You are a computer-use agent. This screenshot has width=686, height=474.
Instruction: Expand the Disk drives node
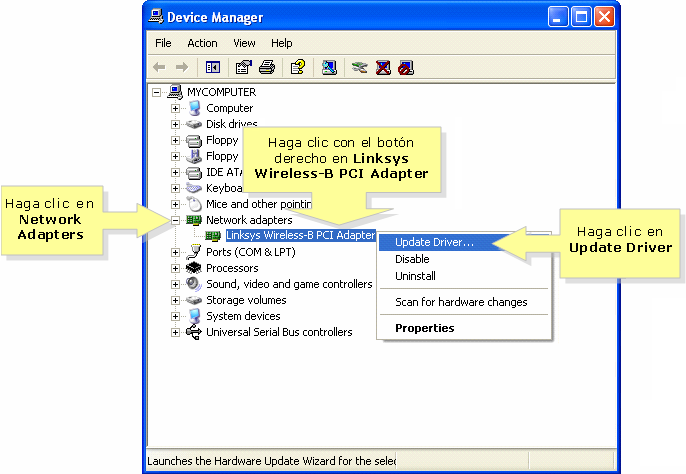point(175,124)
